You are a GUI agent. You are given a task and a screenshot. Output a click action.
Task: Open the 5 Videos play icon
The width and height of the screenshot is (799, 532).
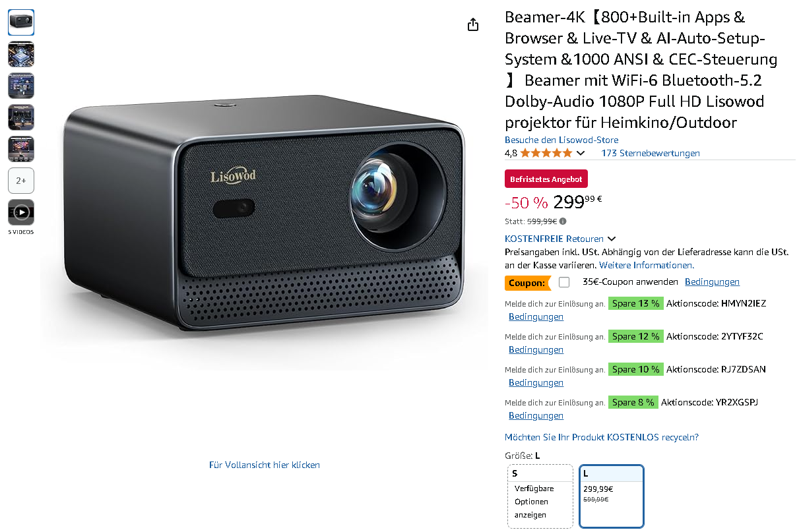pyautogui.click(x=21, y=212)
